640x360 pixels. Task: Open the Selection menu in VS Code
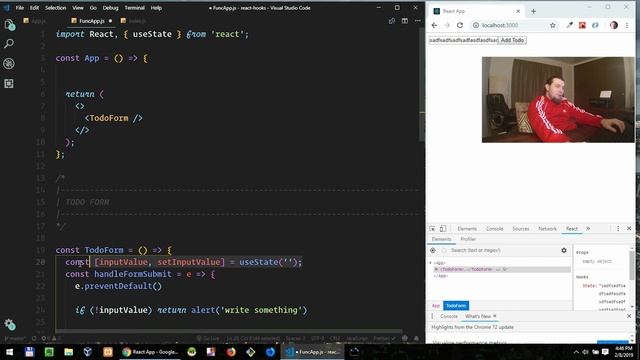click(x=56, y=8)
